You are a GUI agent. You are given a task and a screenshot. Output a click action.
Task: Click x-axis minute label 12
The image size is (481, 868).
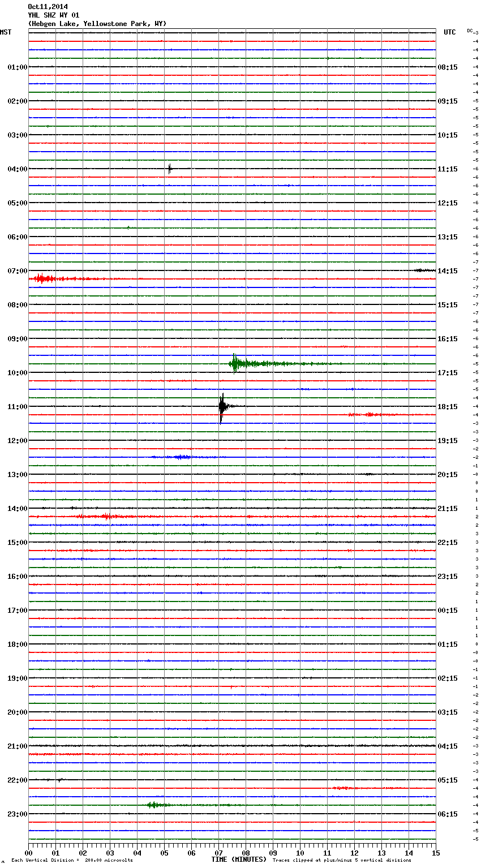tap(354, 853)
